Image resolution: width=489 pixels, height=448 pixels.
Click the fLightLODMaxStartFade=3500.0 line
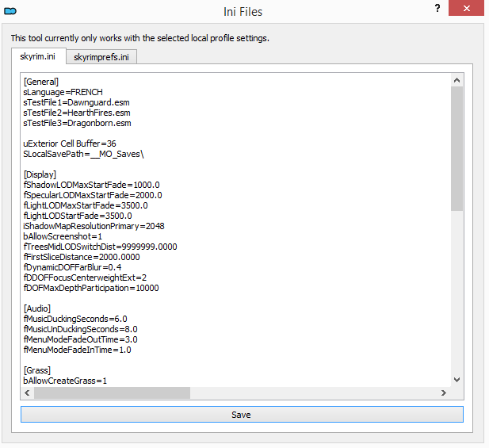coord(86,205)
